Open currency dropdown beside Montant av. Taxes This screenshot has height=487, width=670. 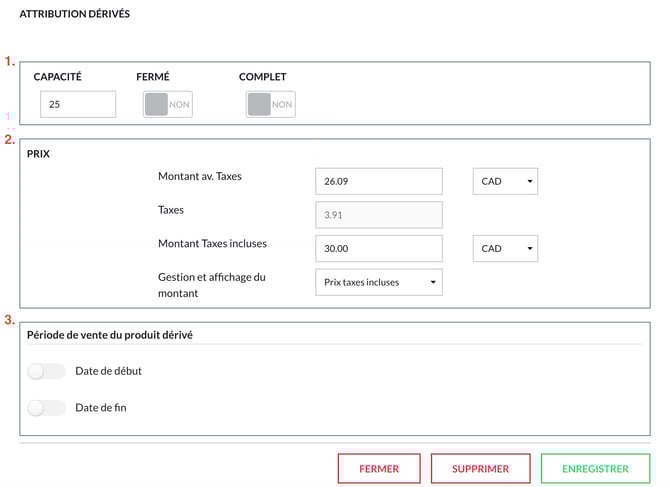point(504,182)
